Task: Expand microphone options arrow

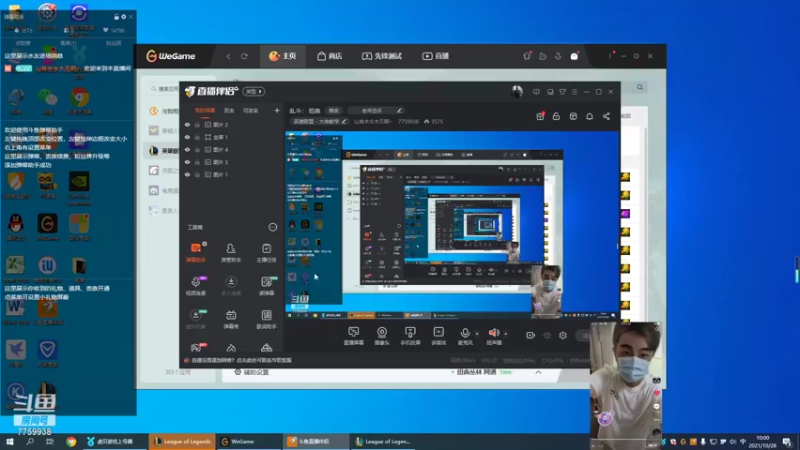Action: 477,334
